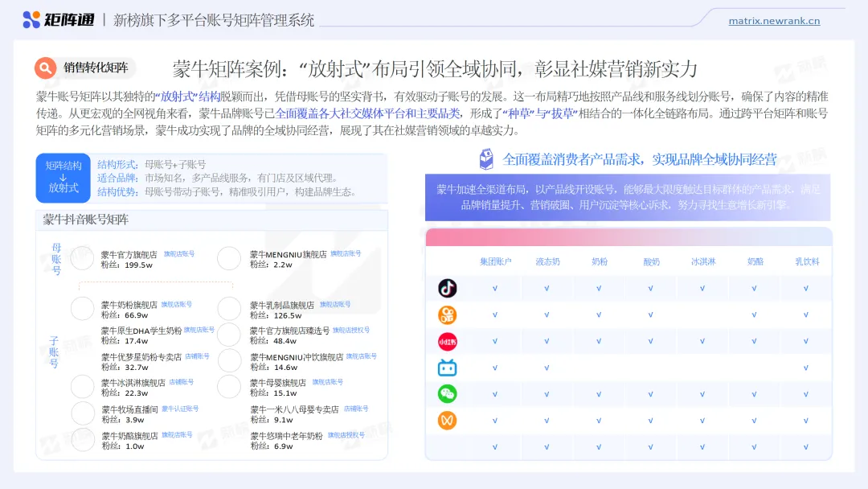Click the 蒙牛原生DHA学生奶粉 account name
This screenshot has width=868, height=489.
[x=141, y=331]
